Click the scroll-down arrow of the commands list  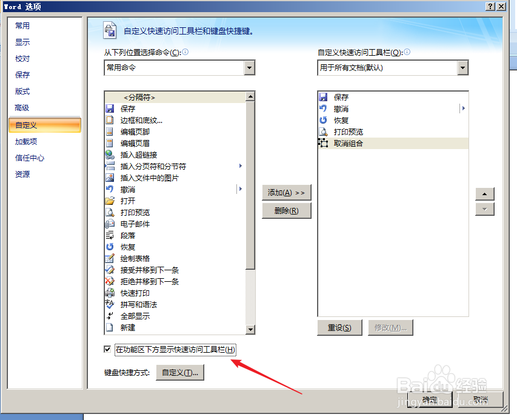(250, 329)
